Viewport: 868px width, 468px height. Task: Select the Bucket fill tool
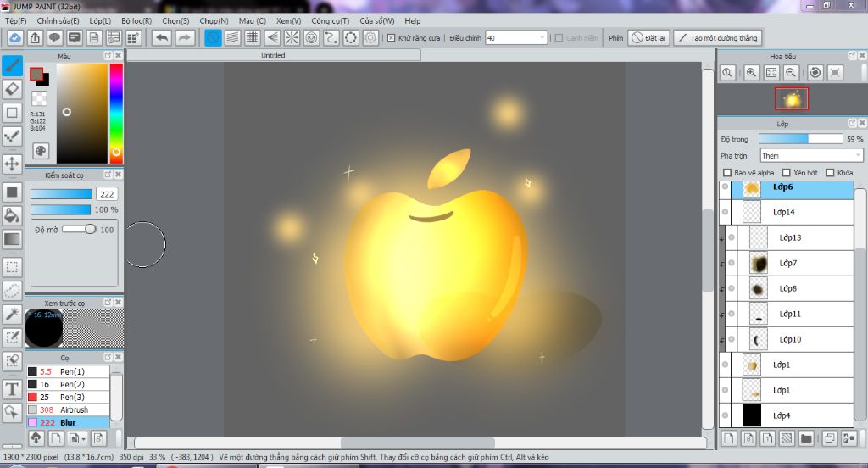click(12, 215)
